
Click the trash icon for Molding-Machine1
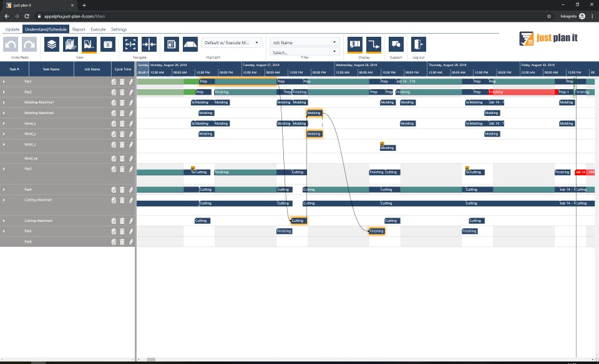(122, 103)
